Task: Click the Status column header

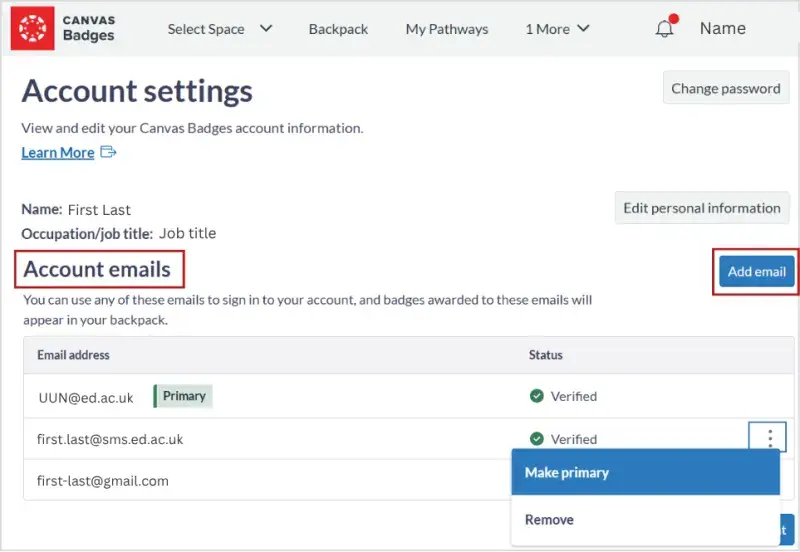Action: pos(545,355)
